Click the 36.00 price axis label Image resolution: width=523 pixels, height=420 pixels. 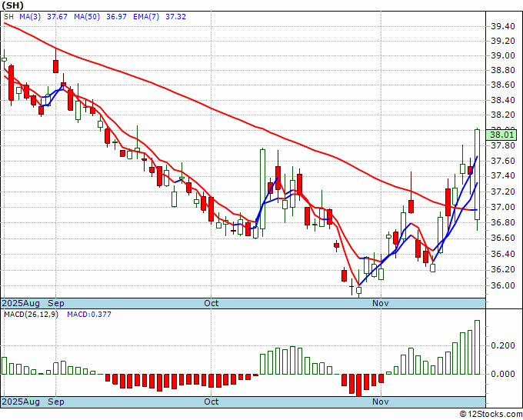click(x=503, y=285)
